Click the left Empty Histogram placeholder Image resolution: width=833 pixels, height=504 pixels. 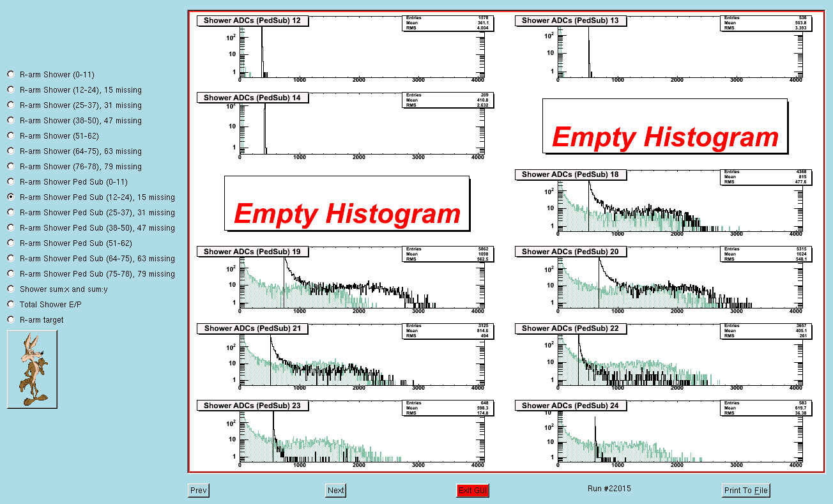click(x=347, y=203)
